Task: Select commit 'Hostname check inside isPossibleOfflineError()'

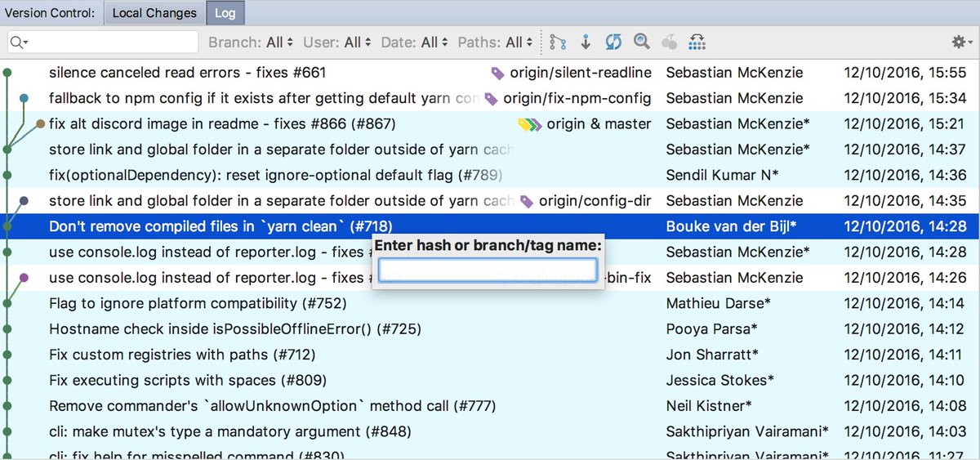Action: pyautogui.click(x=490, y=328)
